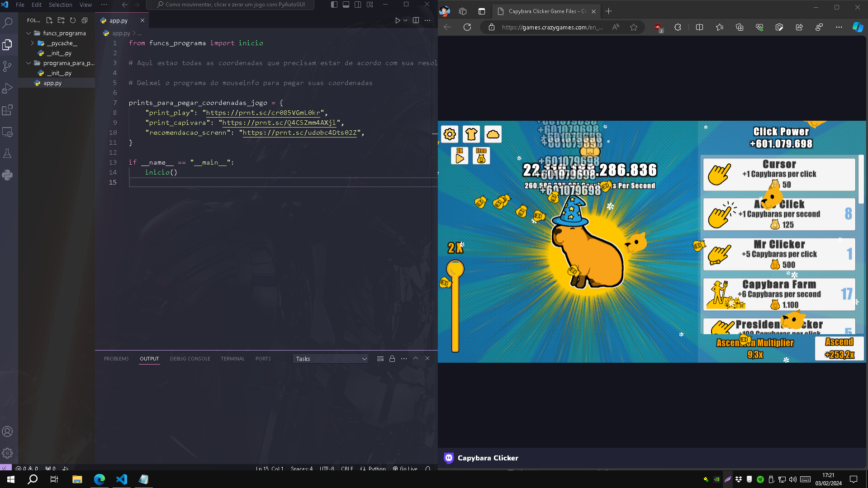868x488 pixels.
Task: Open the Remote Explorer view
Action: pos(7,132)
